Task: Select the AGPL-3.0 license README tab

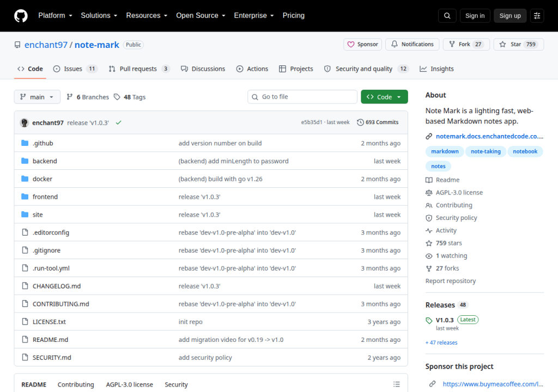Action: point(130,384)
